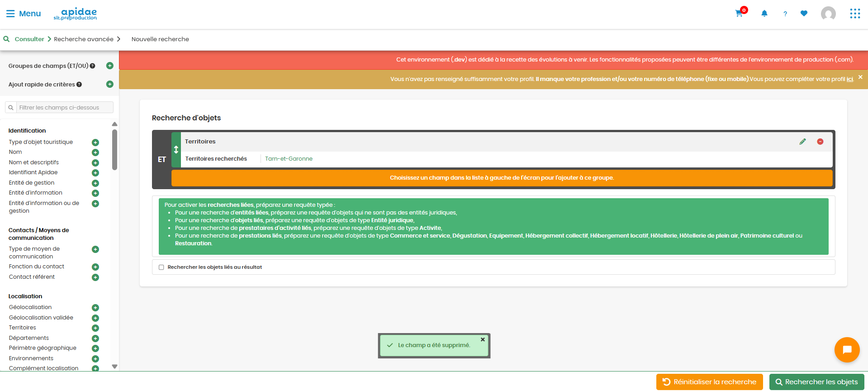Check Rechercher les objets liés au résultat

pyautogui.click(x=161, y=267)
